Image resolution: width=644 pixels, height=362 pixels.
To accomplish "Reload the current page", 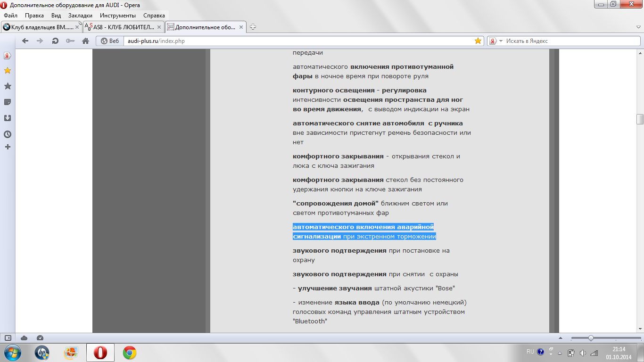I will tap(55, 41).
